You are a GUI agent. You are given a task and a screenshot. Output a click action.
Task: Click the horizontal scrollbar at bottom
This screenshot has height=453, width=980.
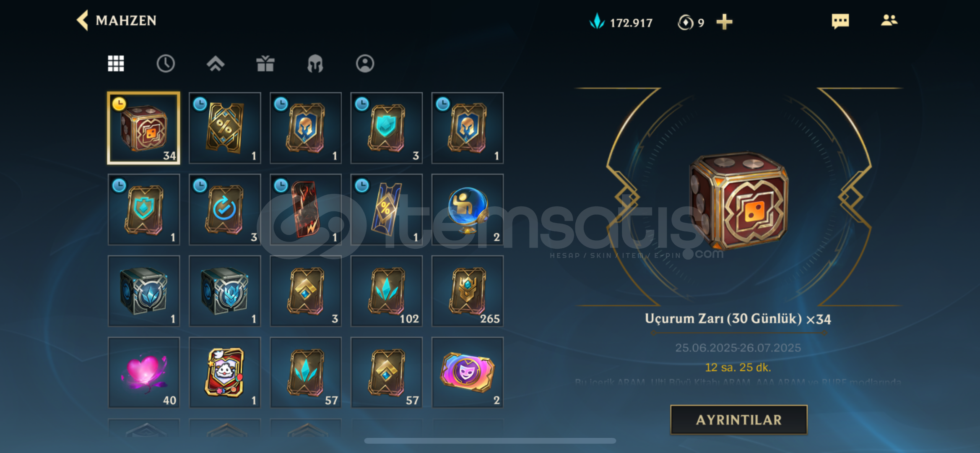pos(490,441)
